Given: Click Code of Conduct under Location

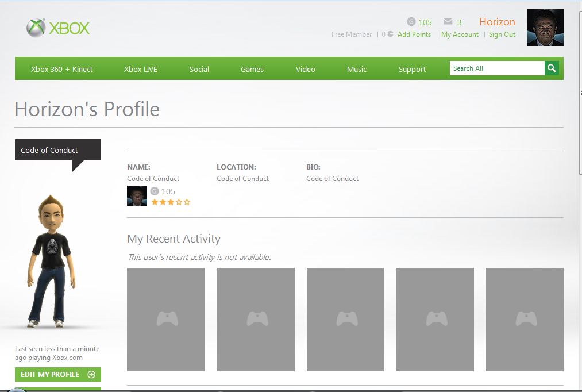Looking at the screenshot, I should pos(243,179).
